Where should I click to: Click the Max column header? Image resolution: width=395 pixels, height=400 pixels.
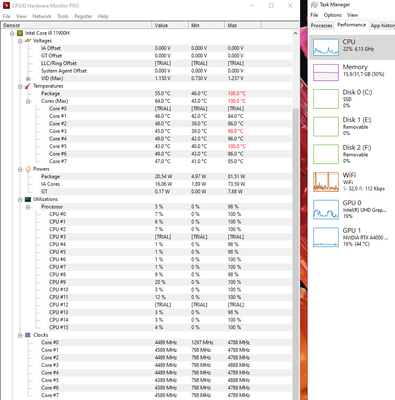tap(243, 25)
